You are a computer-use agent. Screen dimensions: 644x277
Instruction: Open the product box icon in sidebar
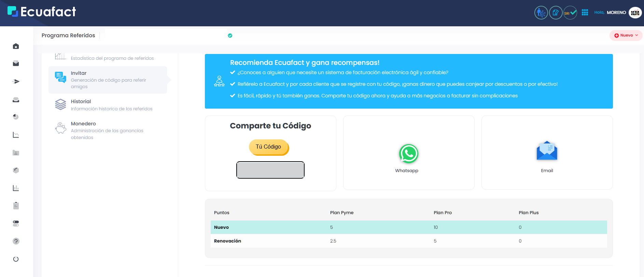tap(16, 170)
